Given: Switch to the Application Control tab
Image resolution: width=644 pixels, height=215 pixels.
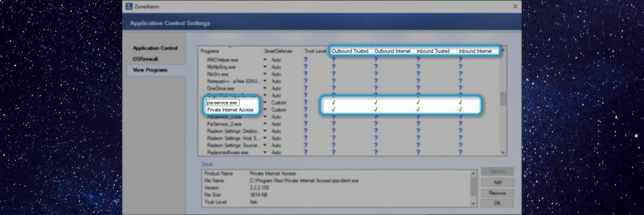Looking at the screenshot, I should [155, 48].
